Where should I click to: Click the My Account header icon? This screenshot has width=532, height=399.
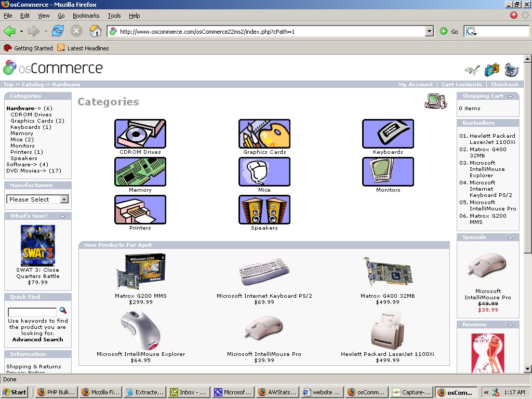472,70
